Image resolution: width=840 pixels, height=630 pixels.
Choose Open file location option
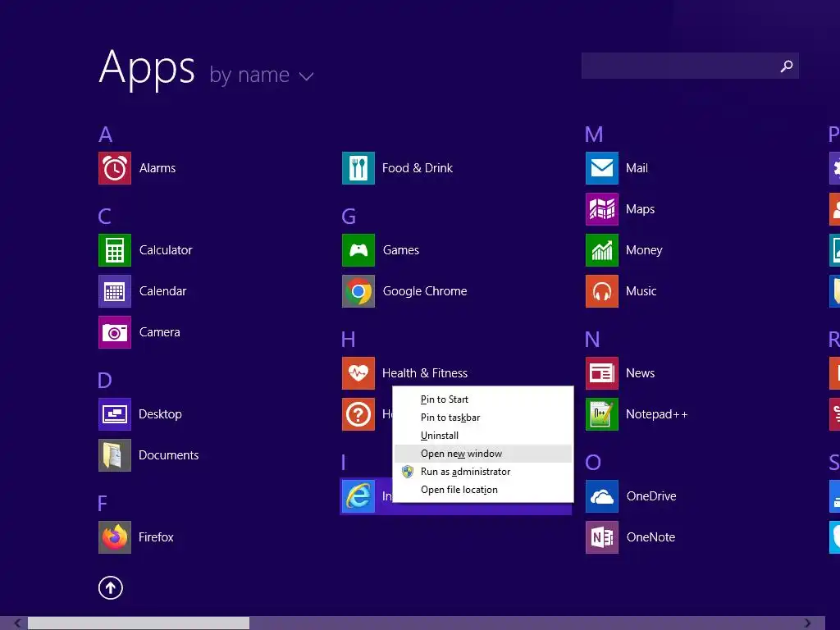482,490
